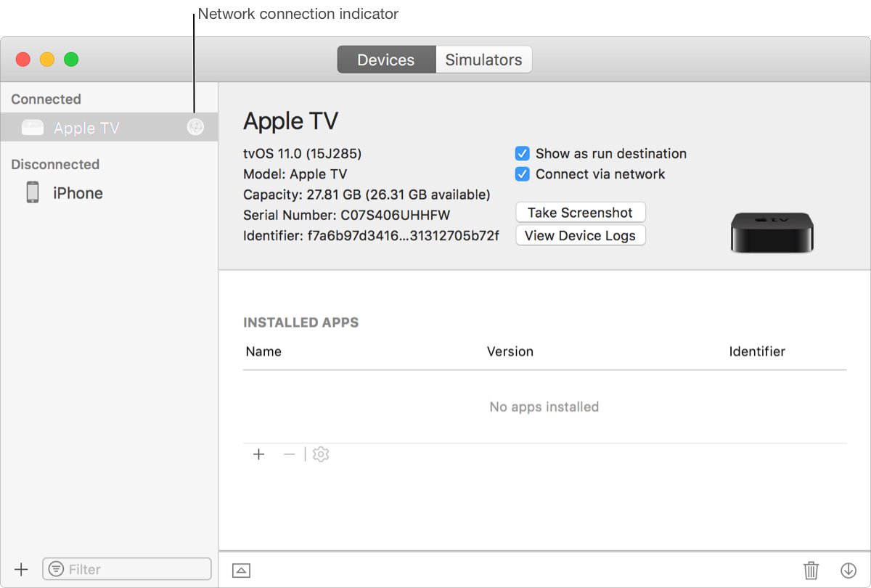Switch to the Simulators tab
Viewport: 871px width, 588px height.
[x=483, y=60]
